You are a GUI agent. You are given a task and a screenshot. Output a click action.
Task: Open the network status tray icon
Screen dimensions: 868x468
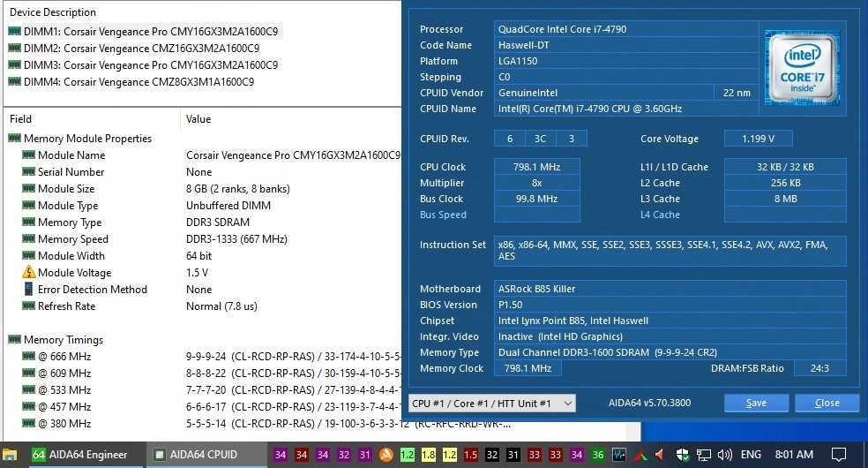704,456
